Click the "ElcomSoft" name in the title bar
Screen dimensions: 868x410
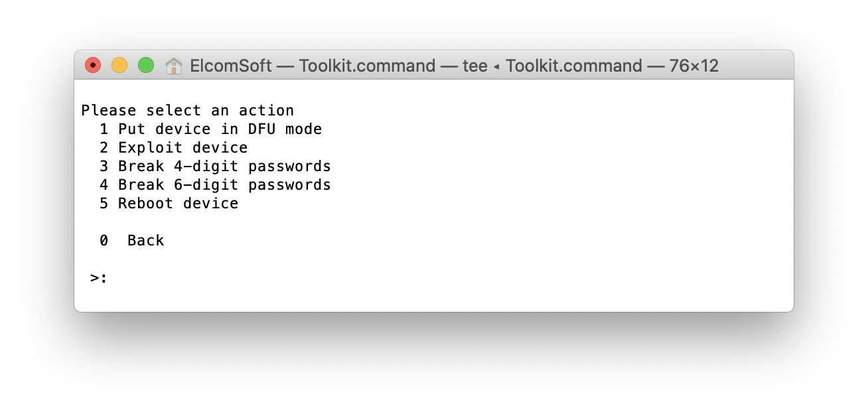(230, 66)
